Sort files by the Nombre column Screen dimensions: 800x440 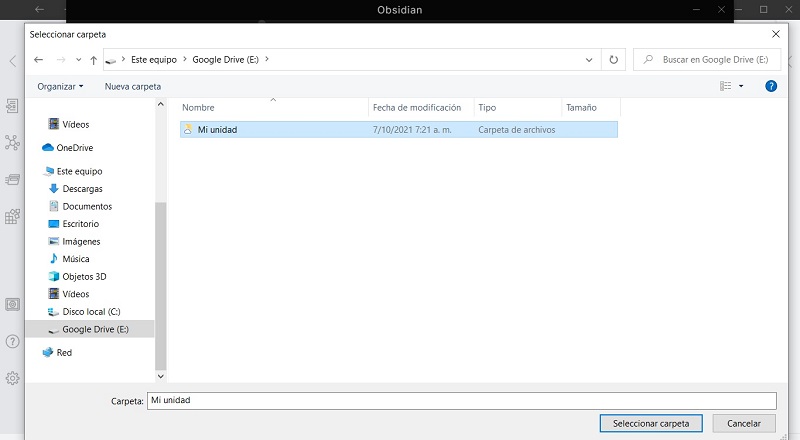[x=198, y=108]
